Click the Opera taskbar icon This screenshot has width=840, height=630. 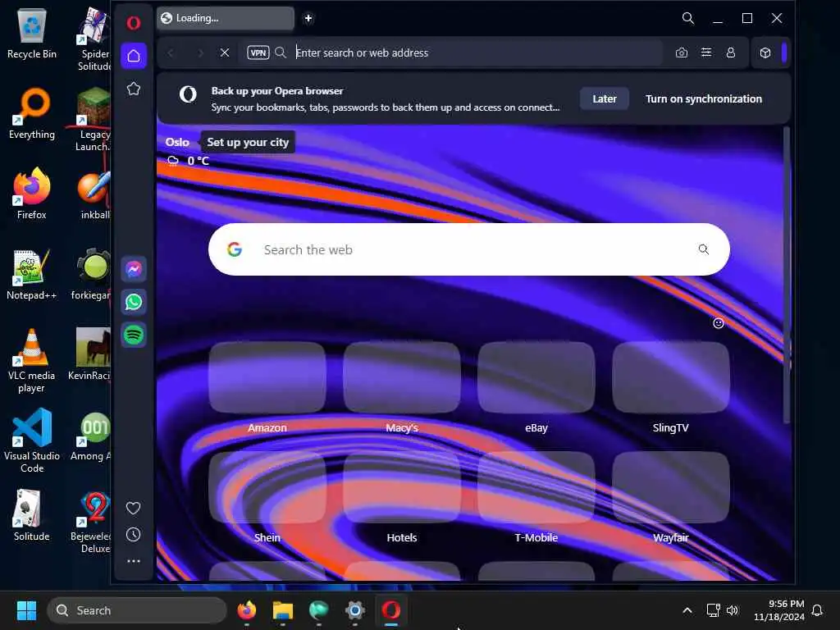[391, 610]
